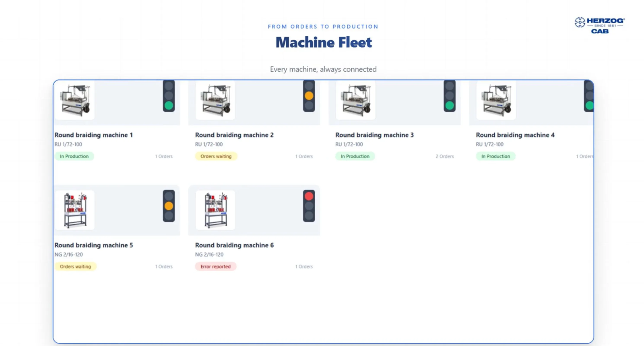
Task: Click 'Orders waiting' badge on machine 5
Action: point(75,266)
